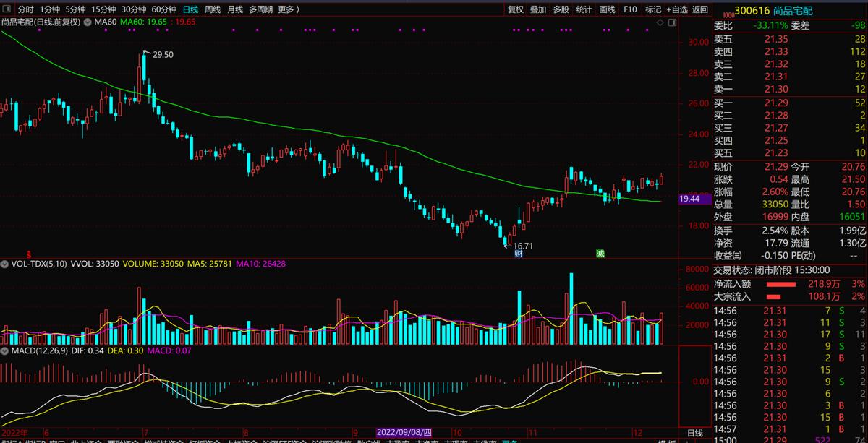
Task: Switch to 周线 weekly chart
Action: [213, 9]
